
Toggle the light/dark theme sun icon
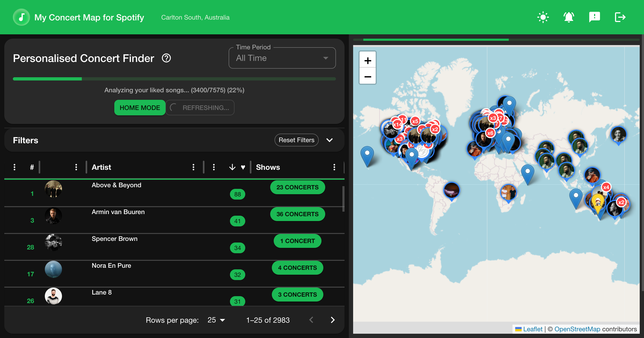[543, 17]
